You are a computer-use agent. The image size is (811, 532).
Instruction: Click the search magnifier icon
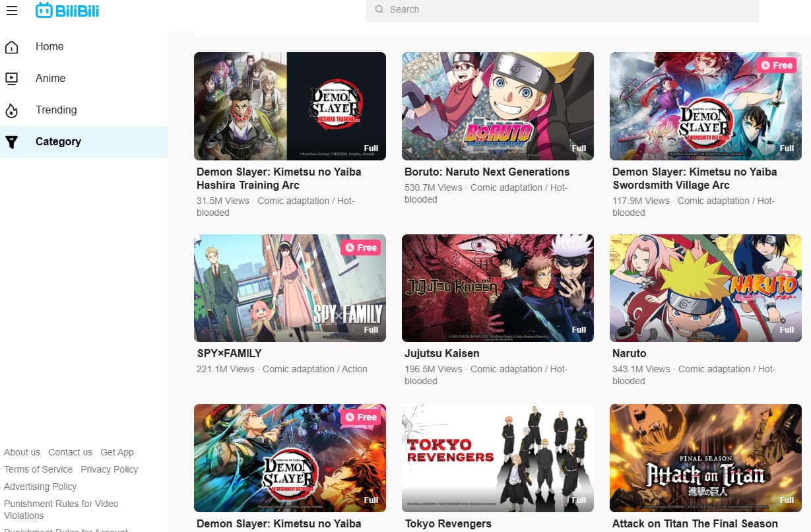[379, 10]
